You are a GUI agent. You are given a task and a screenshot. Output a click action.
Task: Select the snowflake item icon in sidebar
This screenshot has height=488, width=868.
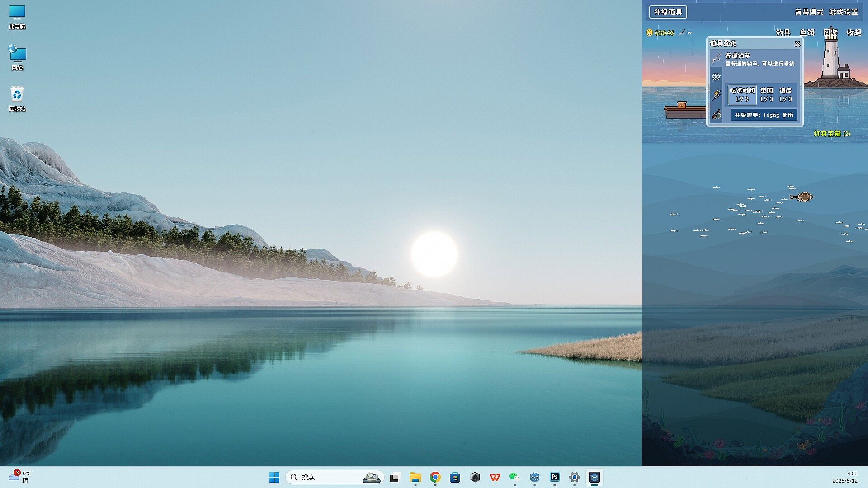tap(716, 77)
